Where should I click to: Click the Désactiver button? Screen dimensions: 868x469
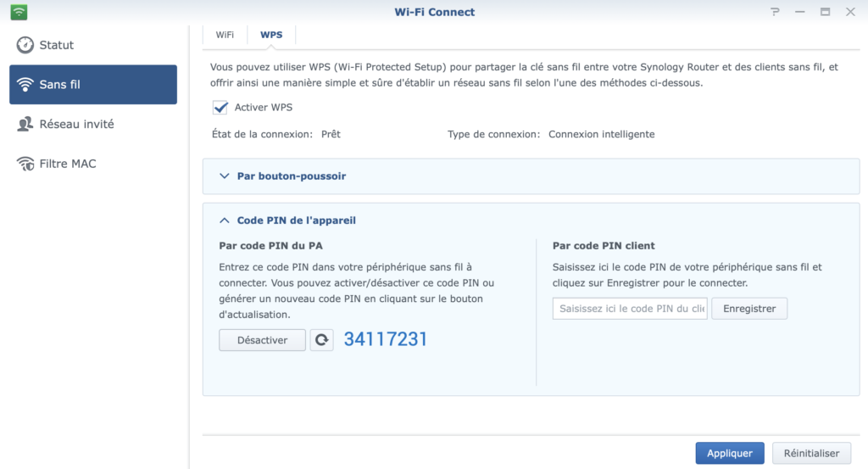(263, 340)
